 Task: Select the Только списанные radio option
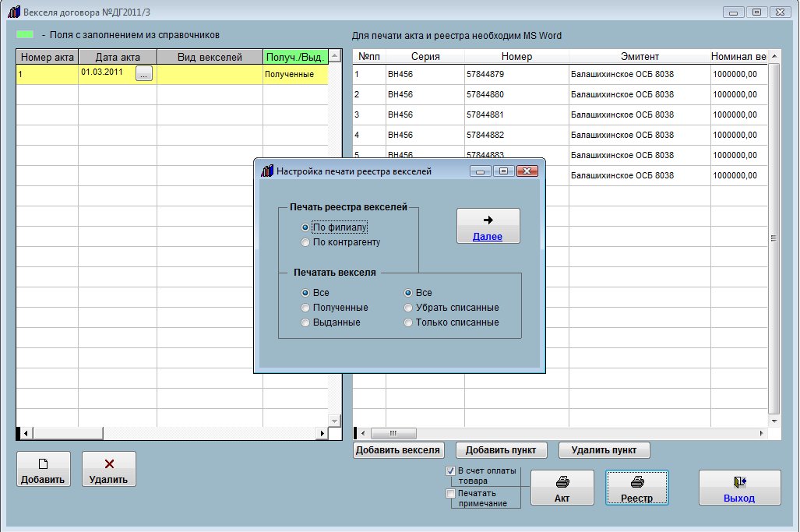click(x=409, y=322)
